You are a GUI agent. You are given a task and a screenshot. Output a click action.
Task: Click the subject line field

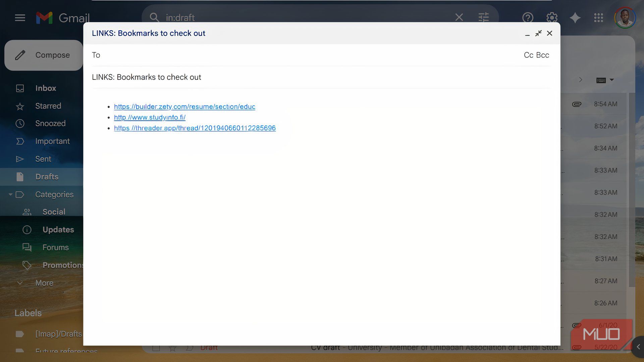[321, 77]
